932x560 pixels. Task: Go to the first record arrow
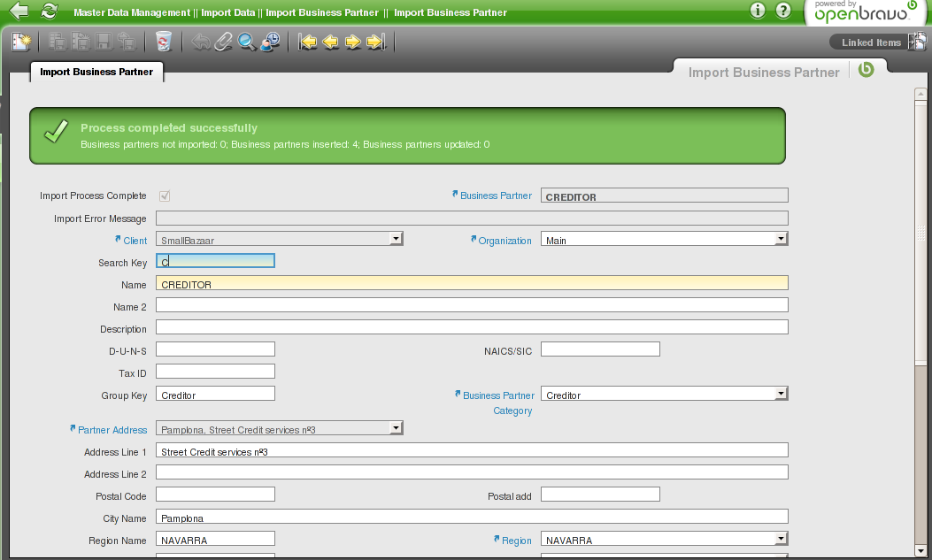click(x=307, y=42)
